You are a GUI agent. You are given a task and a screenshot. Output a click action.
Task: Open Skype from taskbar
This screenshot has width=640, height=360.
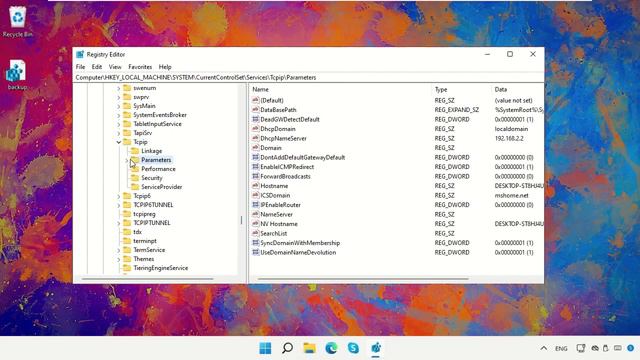(x=353, y=348)
